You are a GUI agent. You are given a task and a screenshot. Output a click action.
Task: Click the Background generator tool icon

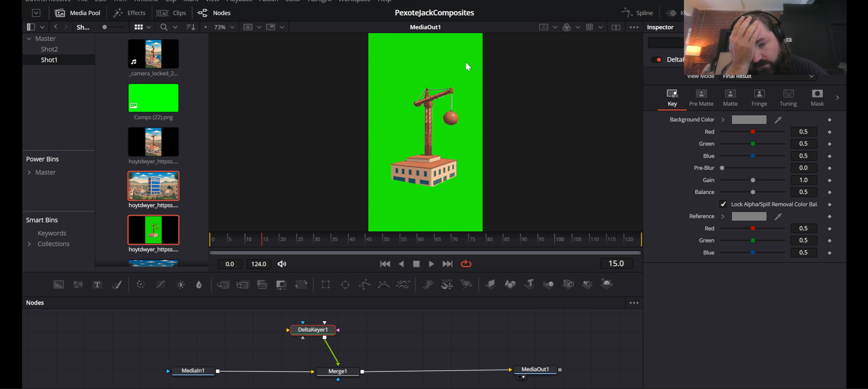pyautogui.click(x=58, y=285)
